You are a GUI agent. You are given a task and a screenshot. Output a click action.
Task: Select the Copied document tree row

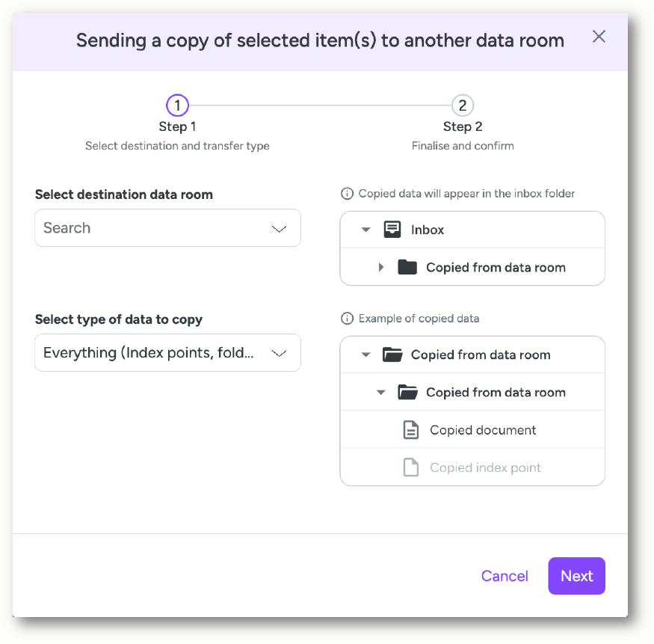(x=472, y=429)
